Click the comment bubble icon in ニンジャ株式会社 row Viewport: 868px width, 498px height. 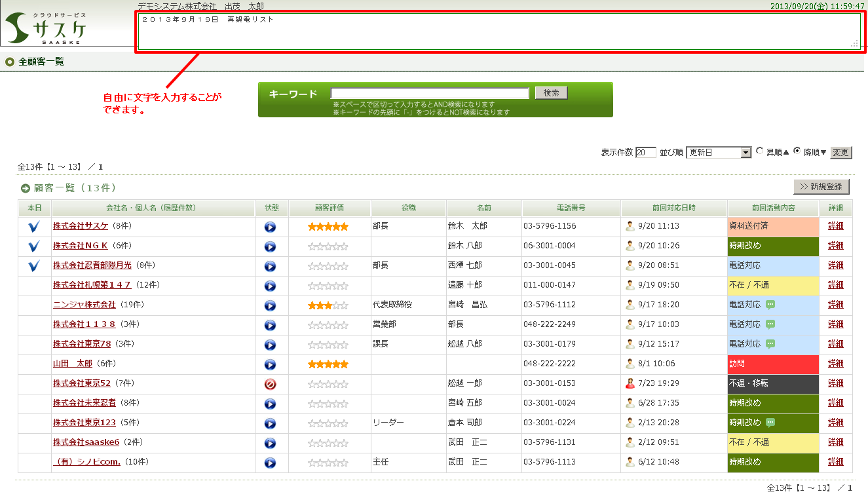[x=770, y=305]
